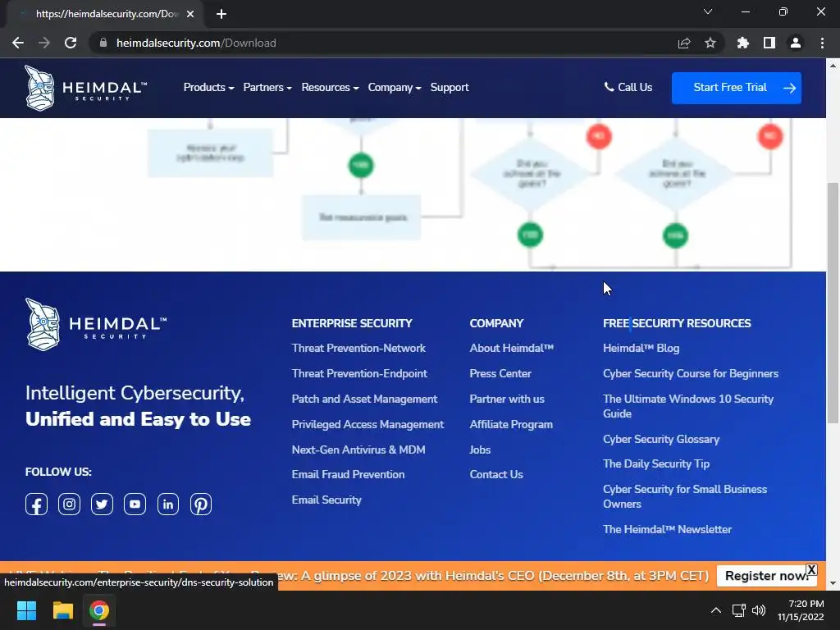Viewport: 840px width, 630px height.
Task: Open Cyber Security Course for Beginners
Action: click(x=691, y=373)
